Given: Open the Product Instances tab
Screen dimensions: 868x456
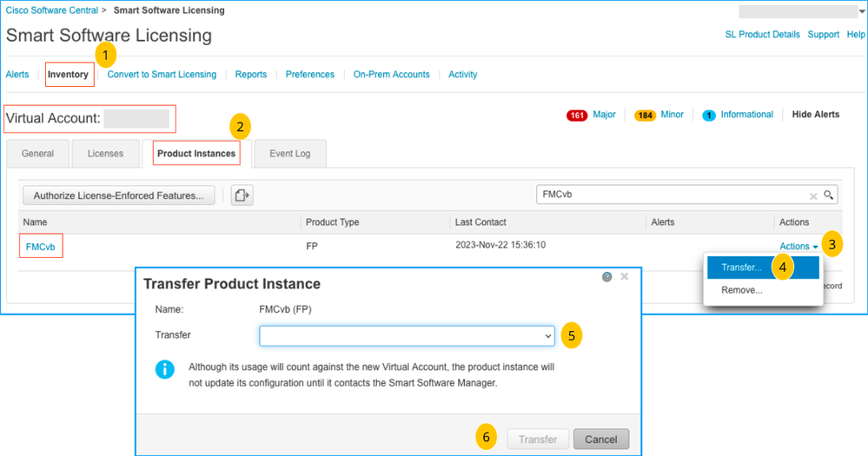Looking at the screenshot, I should (x=196, y=153).
